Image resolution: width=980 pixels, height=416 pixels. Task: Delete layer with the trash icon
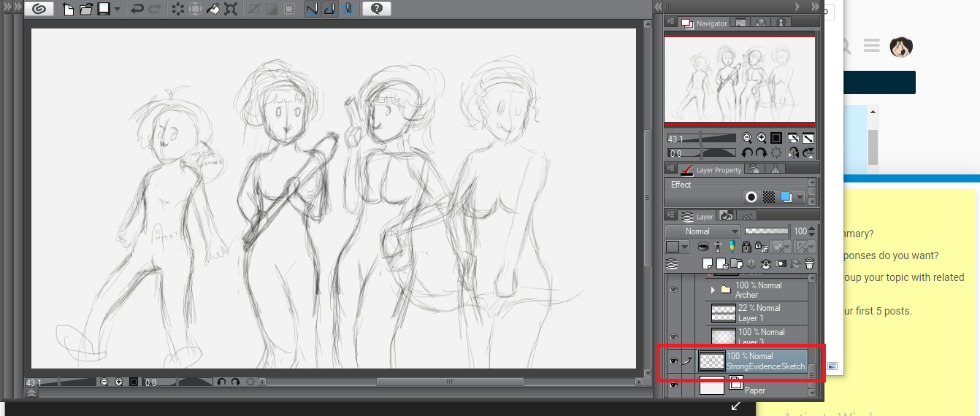pos(808,263)
